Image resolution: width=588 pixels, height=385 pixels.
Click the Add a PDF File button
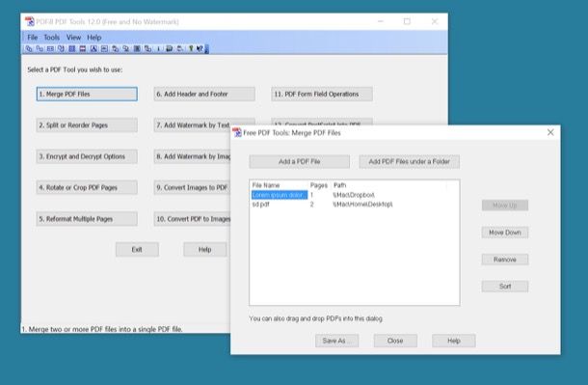click(x=299, y=162)
